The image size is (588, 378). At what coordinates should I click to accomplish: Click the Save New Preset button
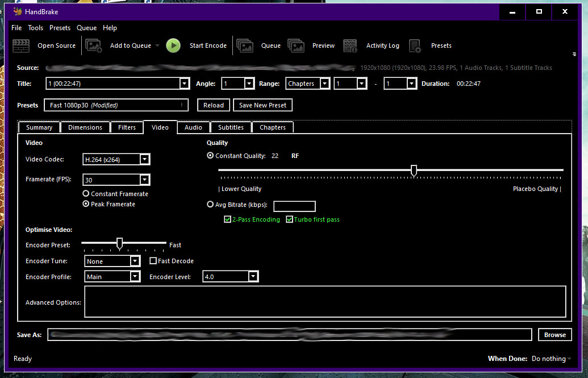262,105
